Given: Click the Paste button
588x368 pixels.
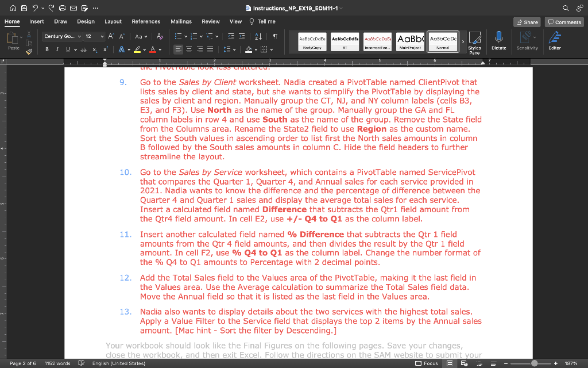Looking at the screenshot, I should (14, 41).
